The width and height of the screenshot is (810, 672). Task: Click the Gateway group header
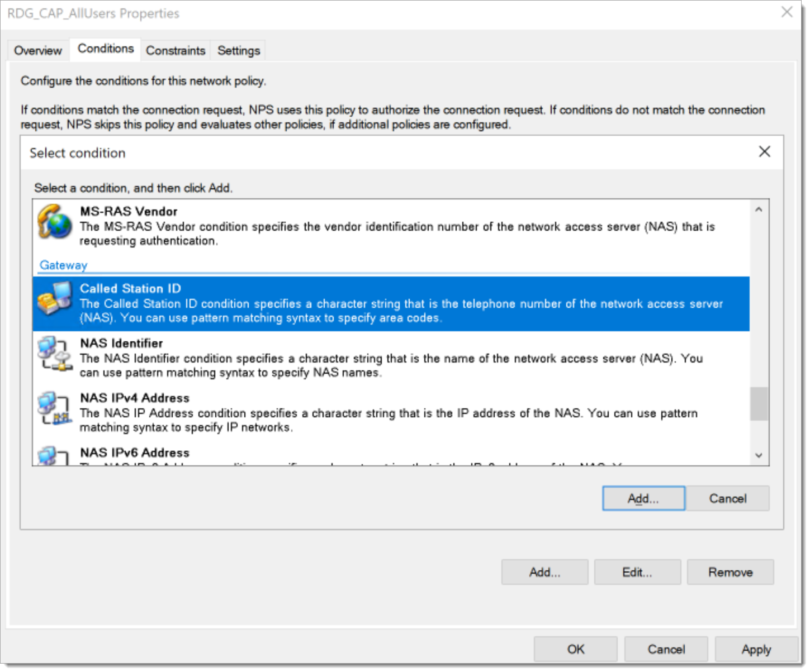pos(63,265)
